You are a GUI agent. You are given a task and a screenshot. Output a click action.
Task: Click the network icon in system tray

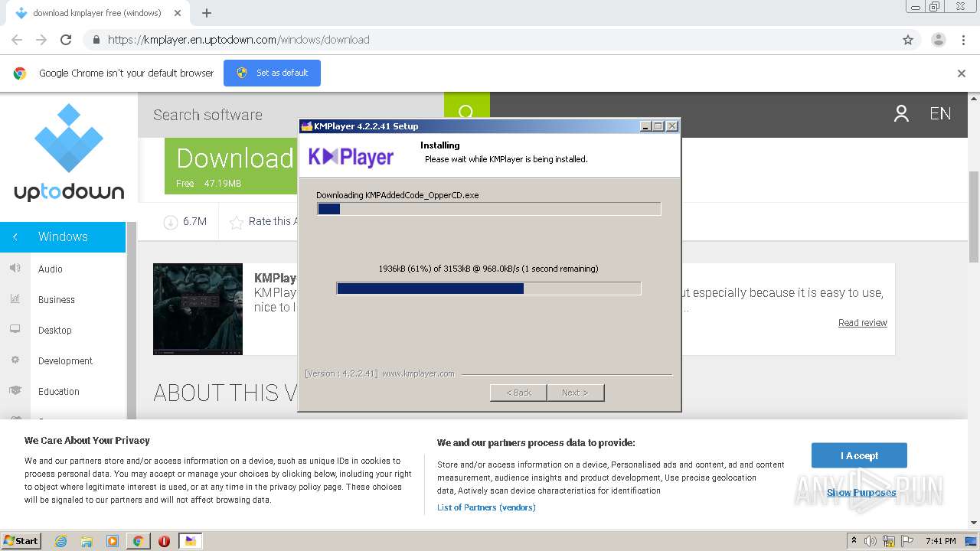click(889, 541)
